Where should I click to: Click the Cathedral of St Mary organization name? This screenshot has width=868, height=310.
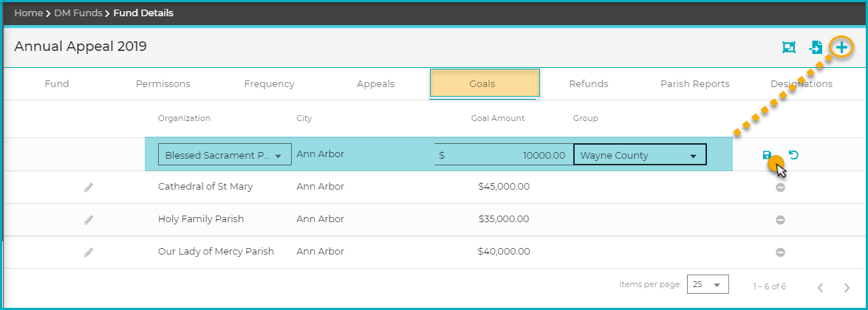coord(205,187)
